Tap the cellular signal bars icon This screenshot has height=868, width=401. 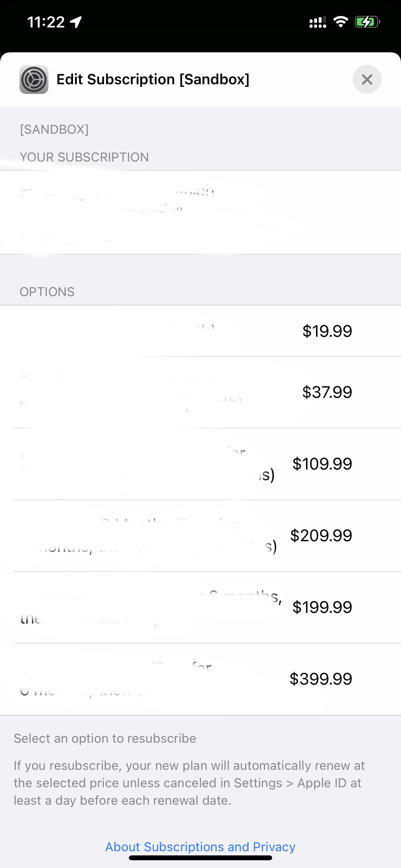pos(317,22)
